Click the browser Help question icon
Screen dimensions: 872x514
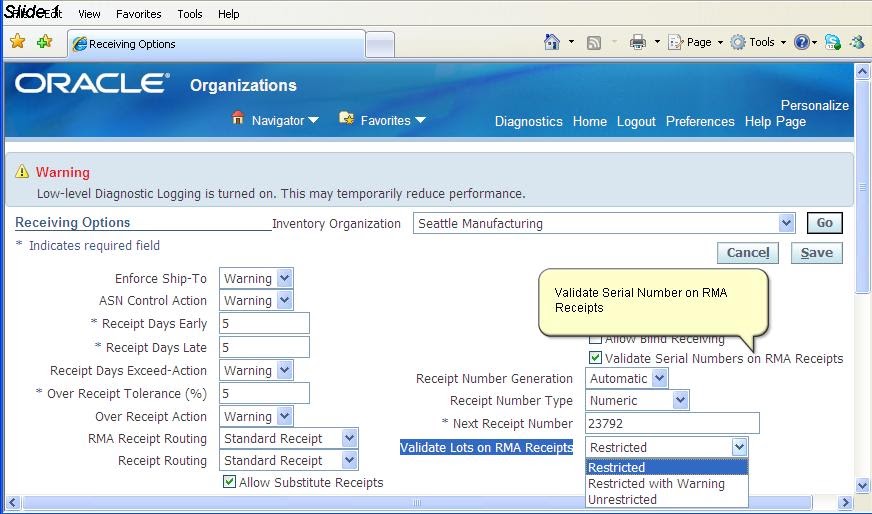pos(801,42)
